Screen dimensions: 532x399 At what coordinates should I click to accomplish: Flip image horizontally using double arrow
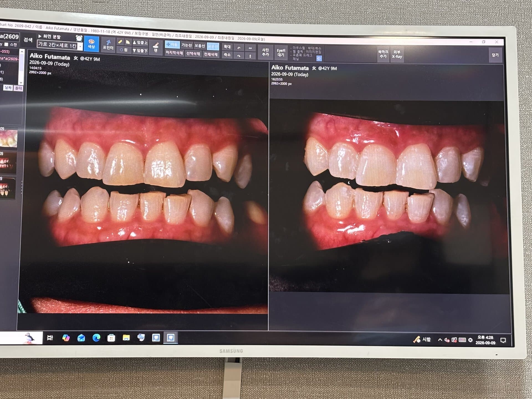click(x=250, y=48)
